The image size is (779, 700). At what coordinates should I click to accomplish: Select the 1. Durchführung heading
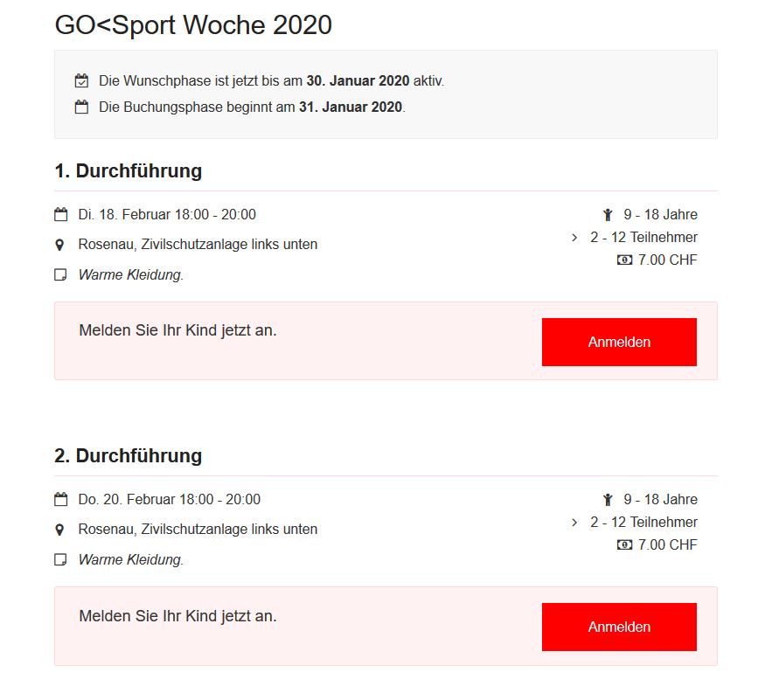pyautogui.click(x=129, y=170)
